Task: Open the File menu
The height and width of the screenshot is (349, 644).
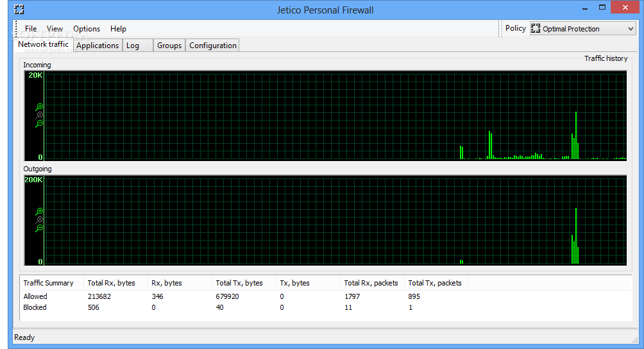Action: point(31,29)
